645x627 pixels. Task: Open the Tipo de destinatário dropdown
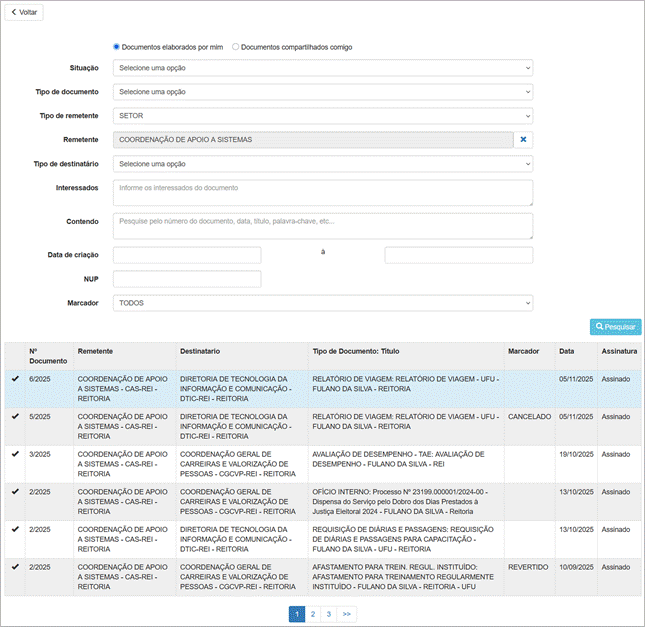[322, 164]
